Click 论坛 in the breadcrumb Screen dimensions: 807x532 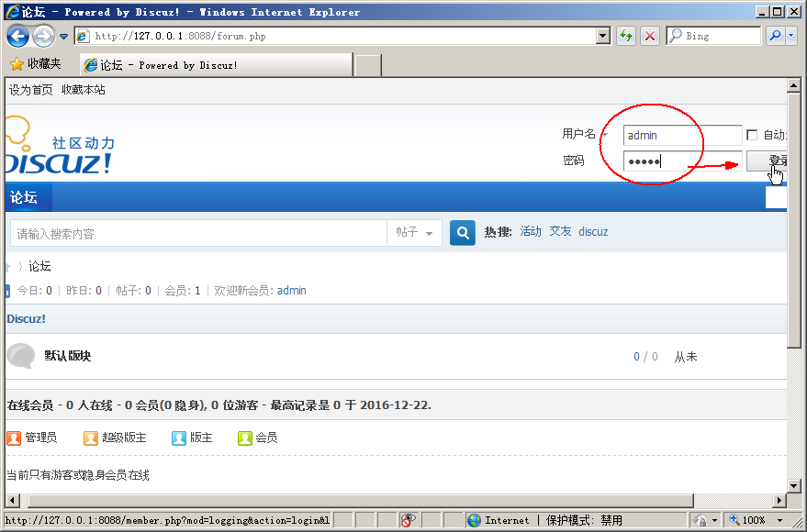[39, 266]
